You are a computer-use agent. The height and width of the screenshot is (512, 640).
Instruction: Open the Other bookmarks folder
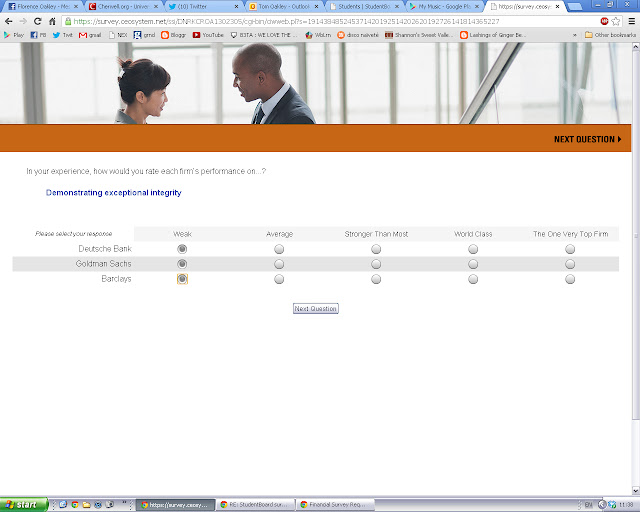click(x=610, y=35)
